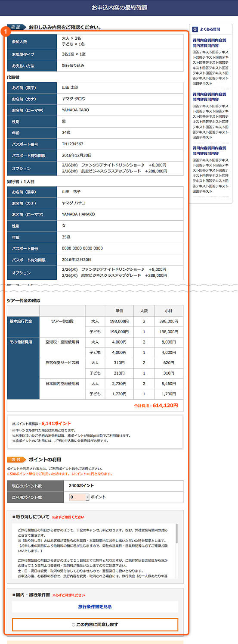Click the earned points 6,141ポイント

[56, 424]
